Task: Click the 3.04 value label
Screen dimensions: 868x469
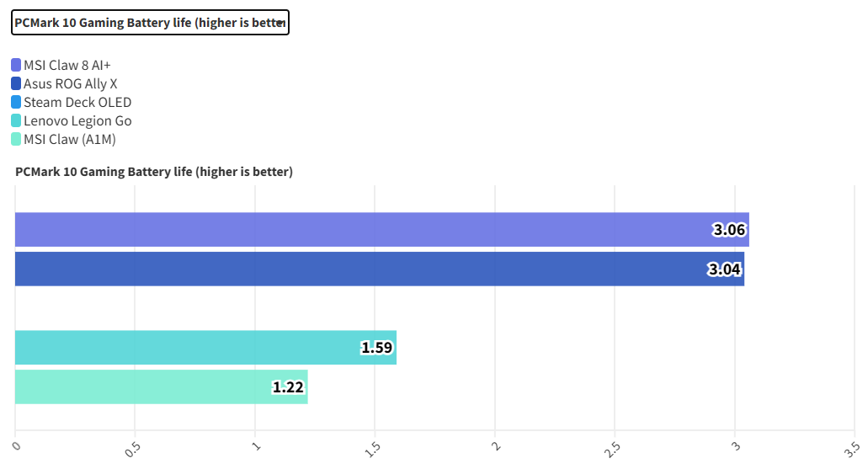Action: (725, 269)
